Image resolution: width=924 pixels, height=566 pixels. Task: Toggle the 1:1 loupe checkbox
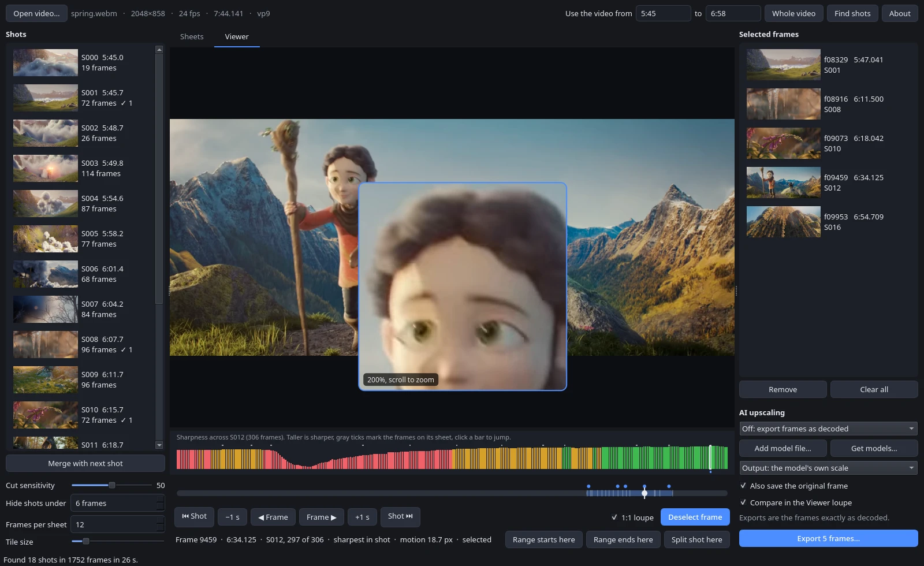click(x=614, y=517)
